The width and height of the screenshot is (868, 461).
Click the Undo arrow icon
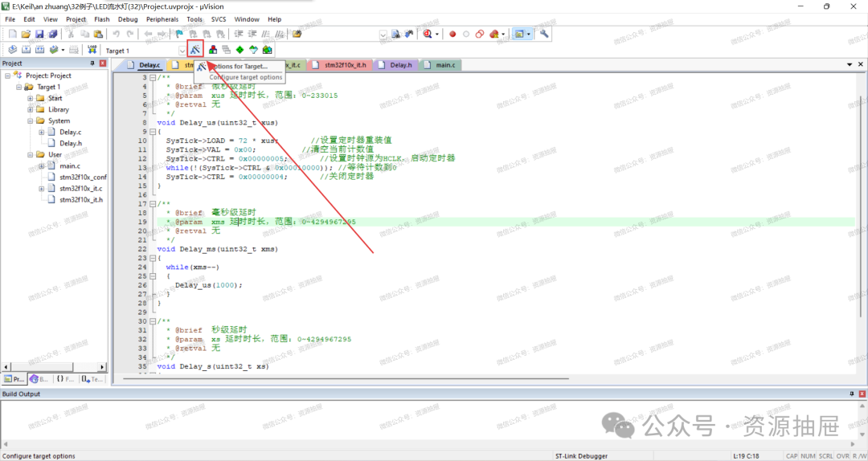point(117,35)
